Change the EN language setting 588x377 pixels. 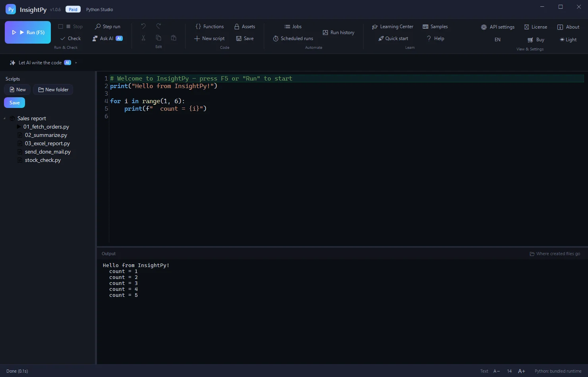pos(497,40)
